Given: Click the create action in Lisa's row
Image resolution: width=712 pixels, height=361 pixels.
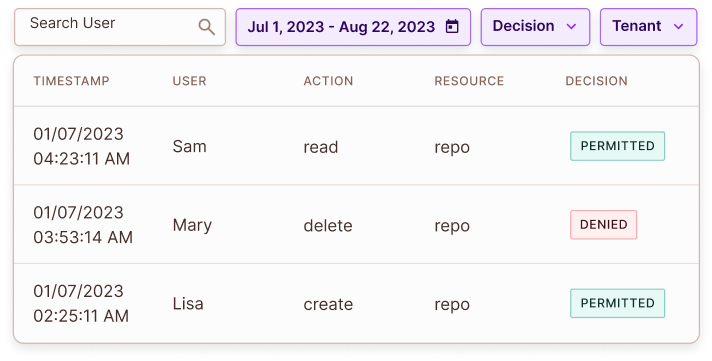Looking at the screenshot, I should coord(328,304).
